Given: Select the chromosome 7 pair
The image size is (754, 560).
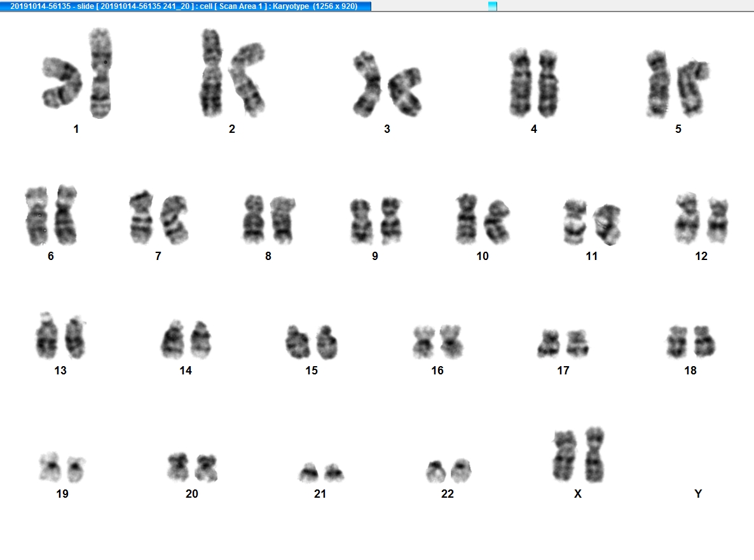Looking at the screenshot, I should pos(159,217).
